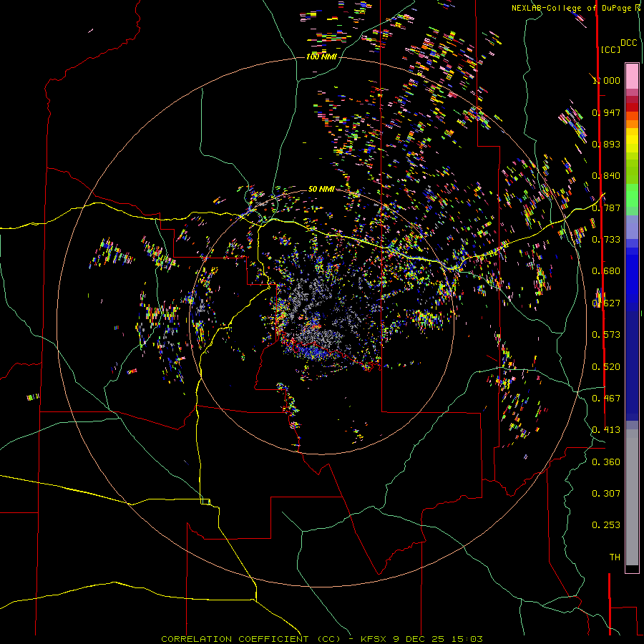
Task: Pick the bright blue segment of color bar
Action: 632,279
